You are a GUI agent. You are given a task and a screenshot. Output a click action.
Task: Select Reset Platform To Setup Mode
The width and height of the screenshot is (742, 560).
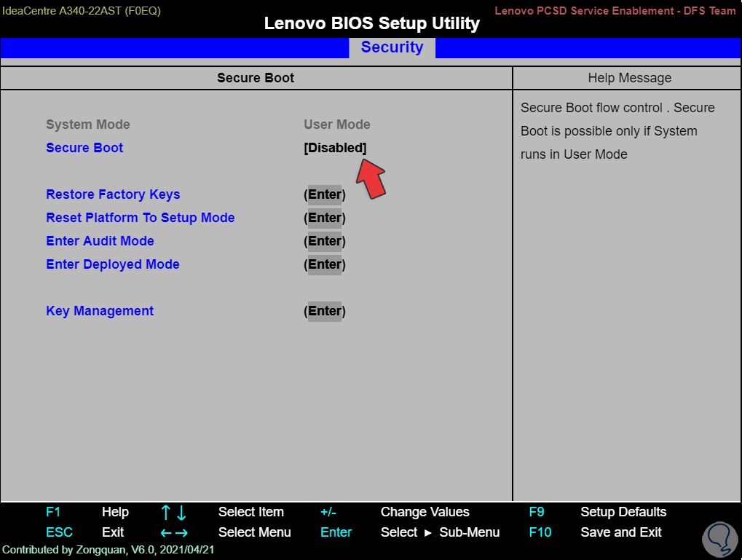coord(140,218)
